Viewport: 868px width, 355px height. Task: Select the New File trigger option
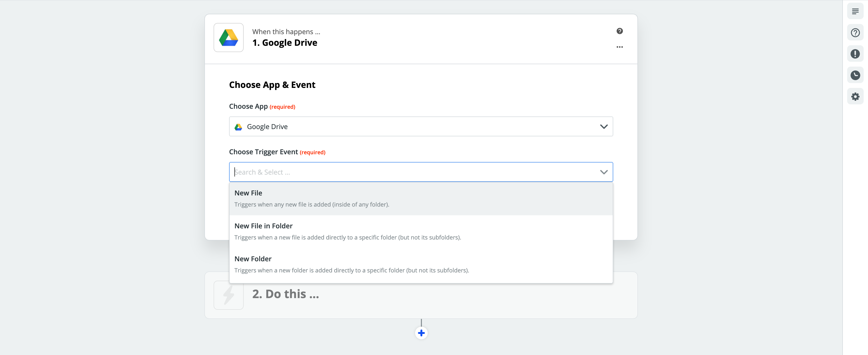(x=421, y=198)
